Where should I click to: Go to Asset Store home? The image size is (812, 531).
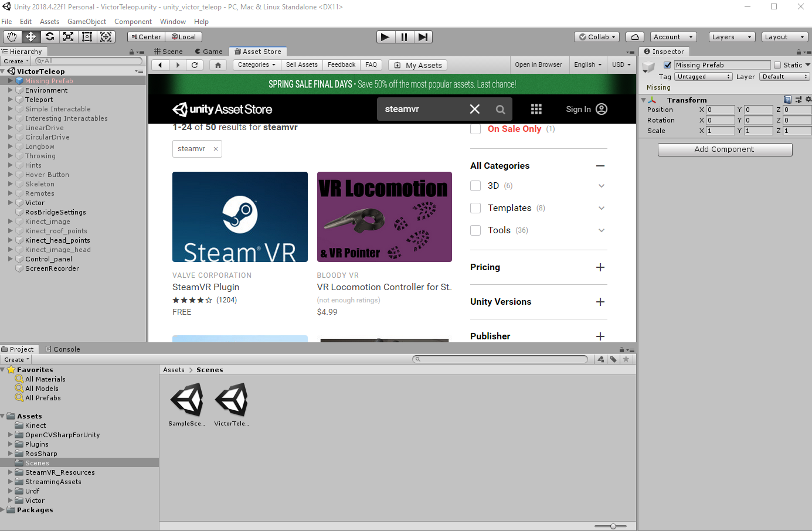coord(218,65)
